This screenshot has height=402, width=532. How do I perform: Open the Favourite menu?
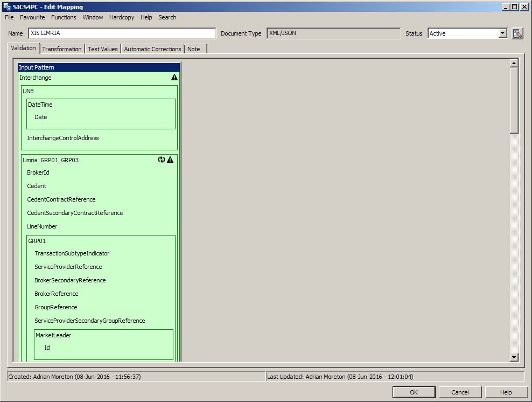click(x=32, y=17)
